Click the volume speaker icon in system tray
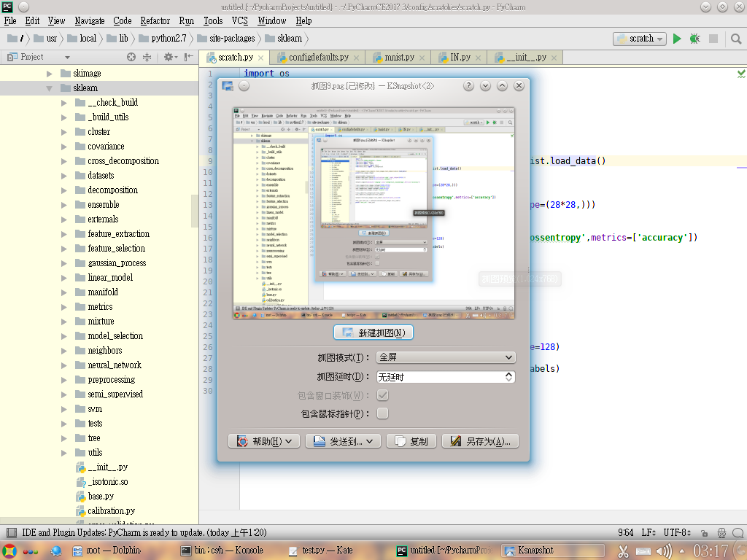Viewport: 747px width, 560px height. pos(664,551)
